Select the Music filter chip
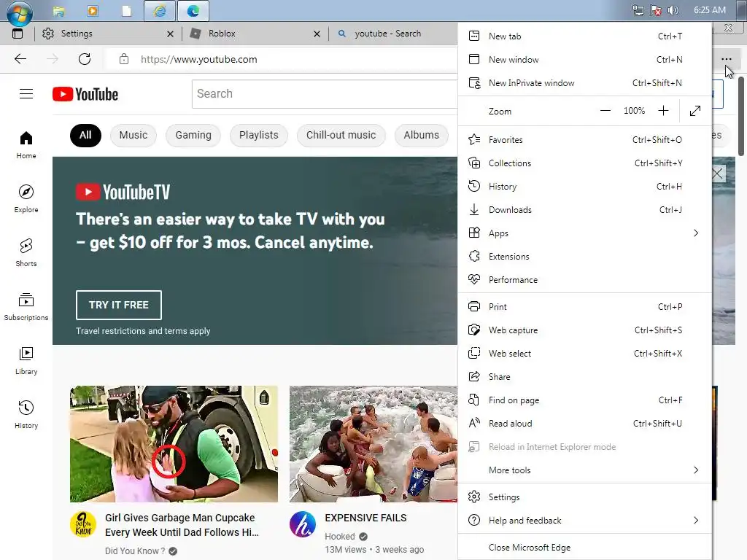 click(x=133, y=135)
